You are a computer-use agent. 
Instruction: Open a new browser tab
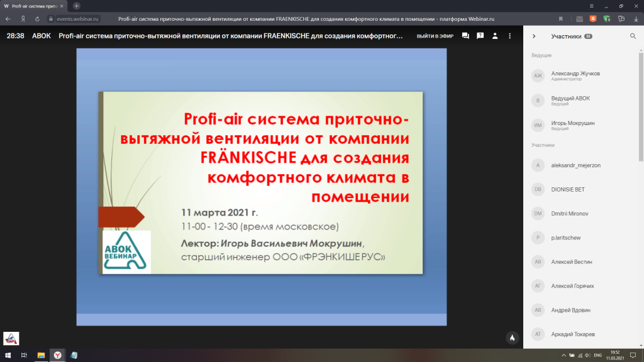coord(76,6)
